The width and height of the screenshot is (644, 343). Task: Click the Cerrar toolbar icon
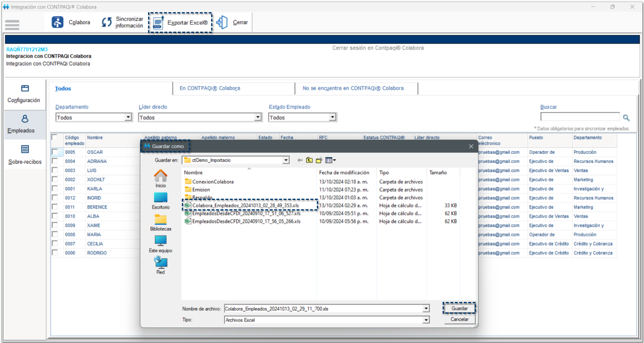[x=222, y=22]
